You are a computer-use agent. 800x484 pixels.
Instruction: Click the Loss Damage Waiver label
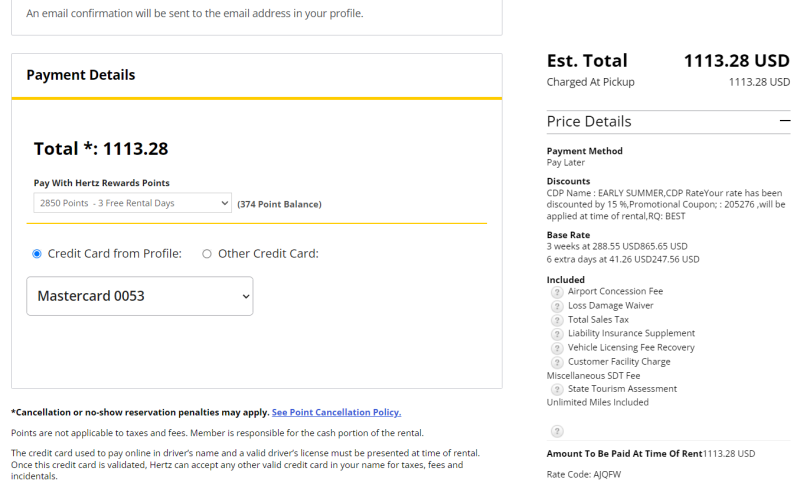(x=610, y=306)
